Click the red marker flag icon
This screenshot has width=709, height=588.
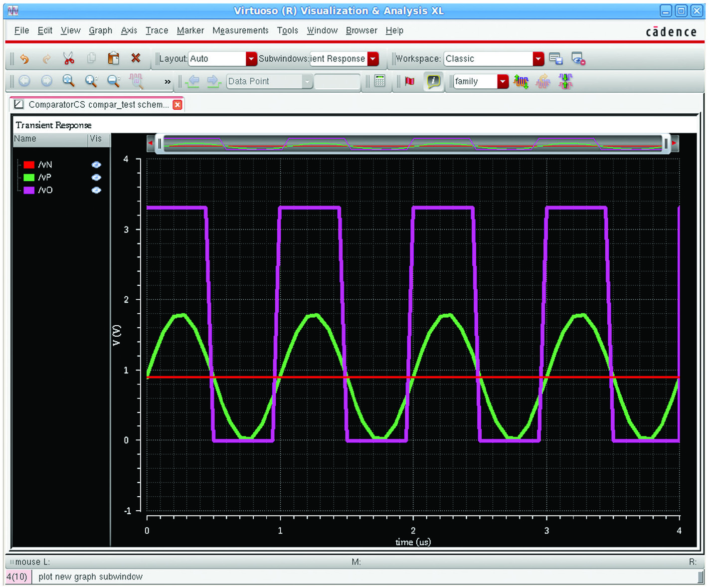click(x=410, y=81)
